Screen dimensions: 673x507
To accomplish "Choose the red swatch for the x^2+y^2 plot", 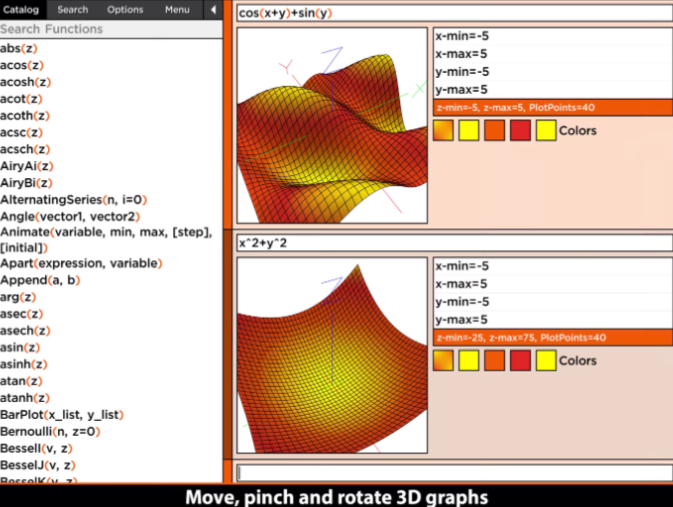I will (520, 360).
